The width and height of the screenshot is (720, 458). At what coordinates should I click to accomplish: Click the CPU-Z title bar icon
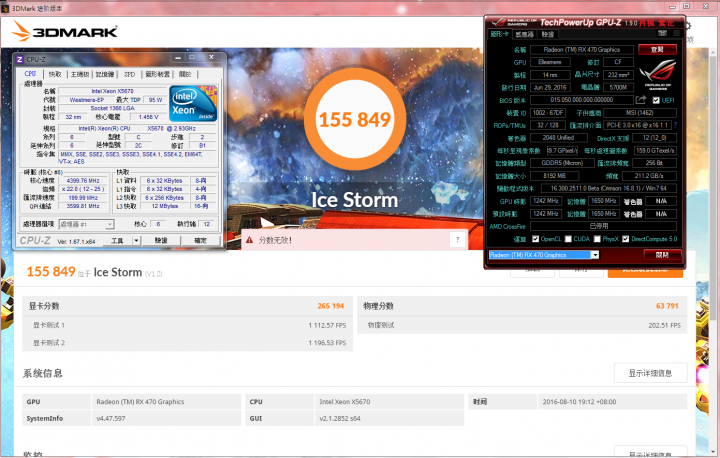[x=19, y=59]
